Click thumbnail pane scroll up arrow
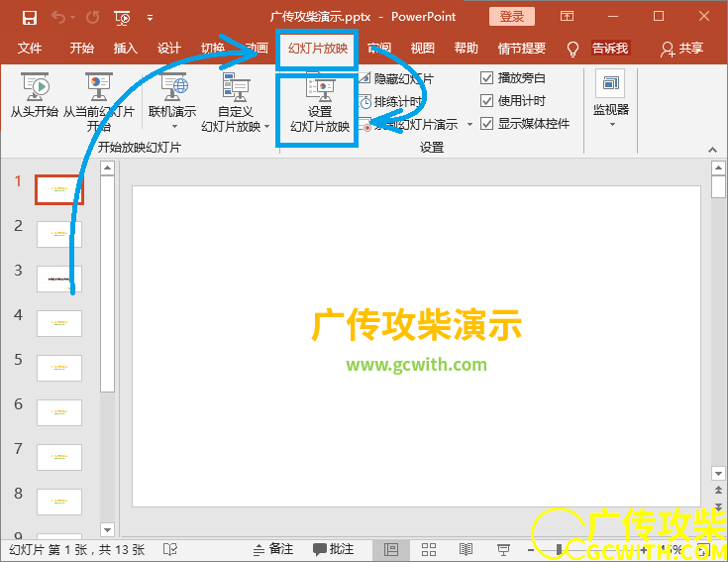 click(107, 168)
